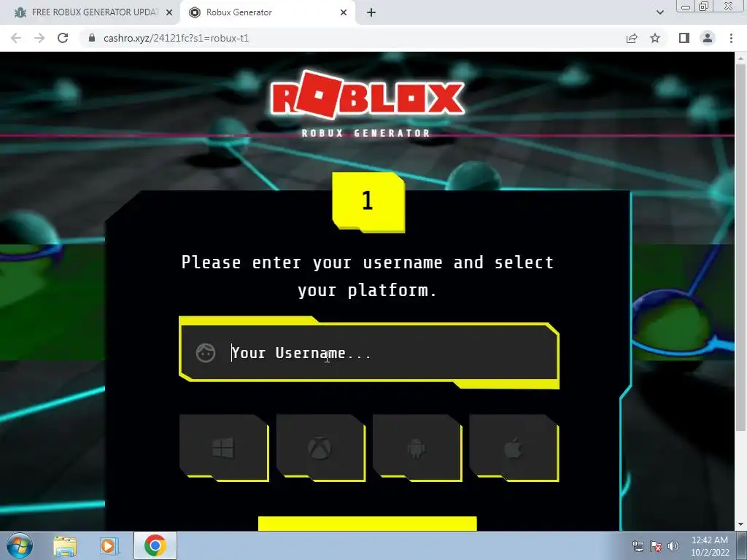Select the Android platform icon
This screenshot has height=560, width=747.
(x=417, y=448)
